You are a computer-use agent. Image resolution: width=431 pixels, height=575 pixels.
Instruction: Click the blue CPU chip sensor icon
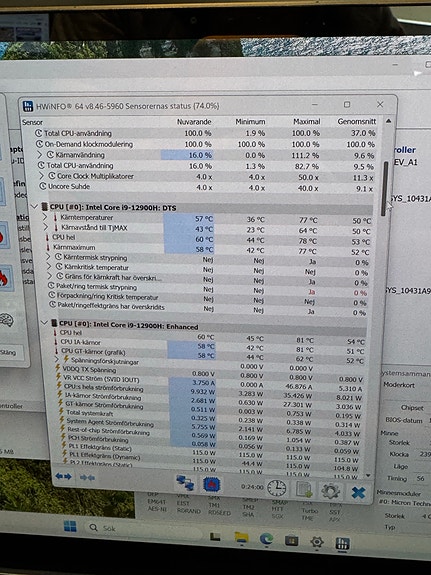pyautogui.click(x=212, y=484)
